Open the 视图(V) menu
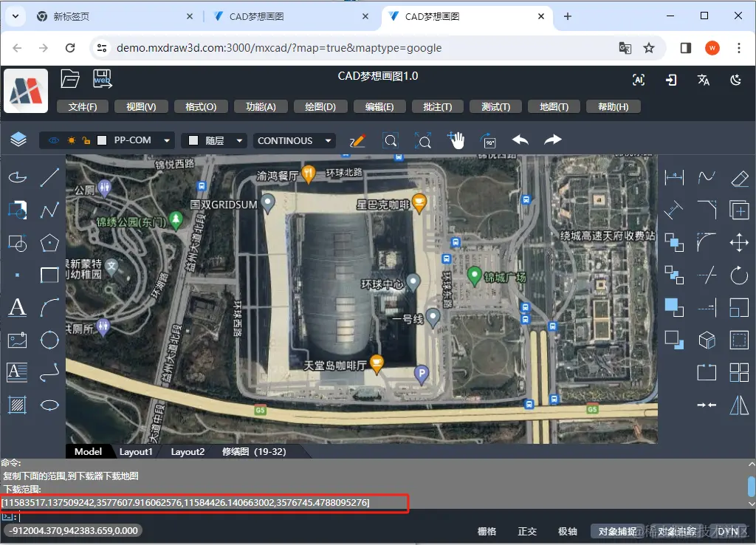Viewport: 756px width, 545px height. (141, 106)
